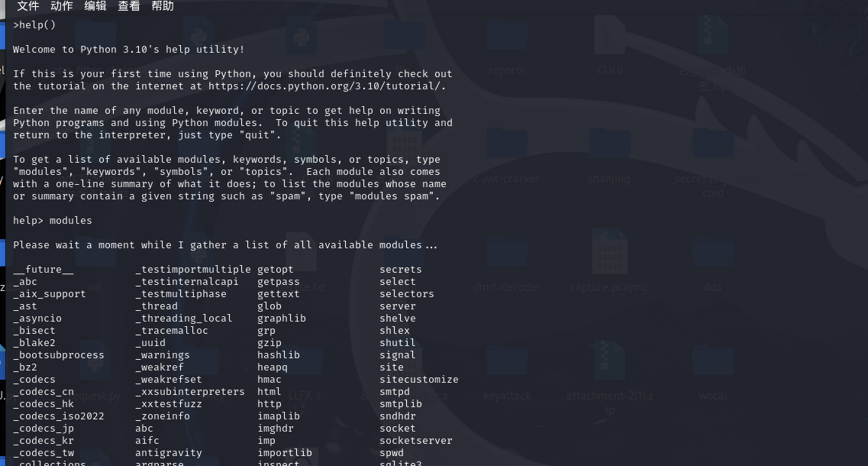Open the 查看 menu
This screenshot has height=466, width=868.
(129, 6)
